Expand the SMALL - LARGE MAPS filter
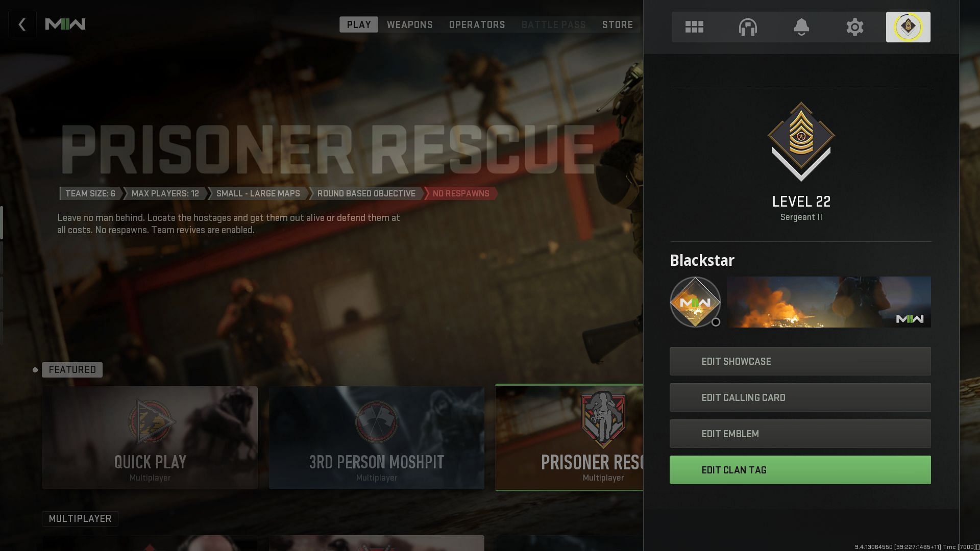Screen dimensions: 980x551 pyautogui.click(x=258, y=193)
